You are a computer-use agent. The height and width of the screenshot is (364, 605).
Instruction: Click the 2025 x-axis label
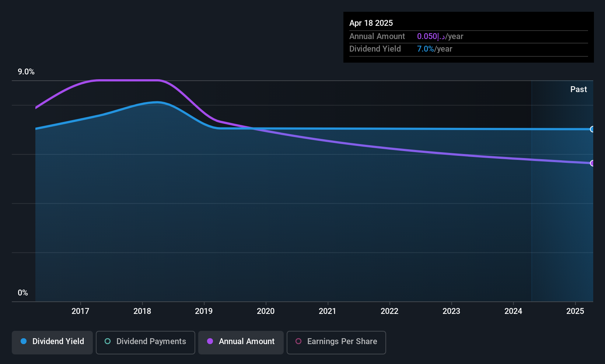click(x=575, y=311)
